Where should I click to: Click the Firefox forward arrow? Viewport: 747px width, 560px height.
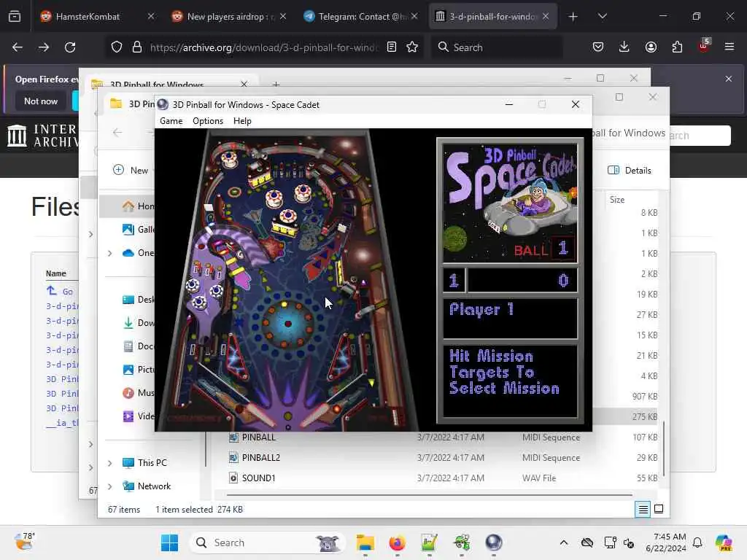[44, 47]
